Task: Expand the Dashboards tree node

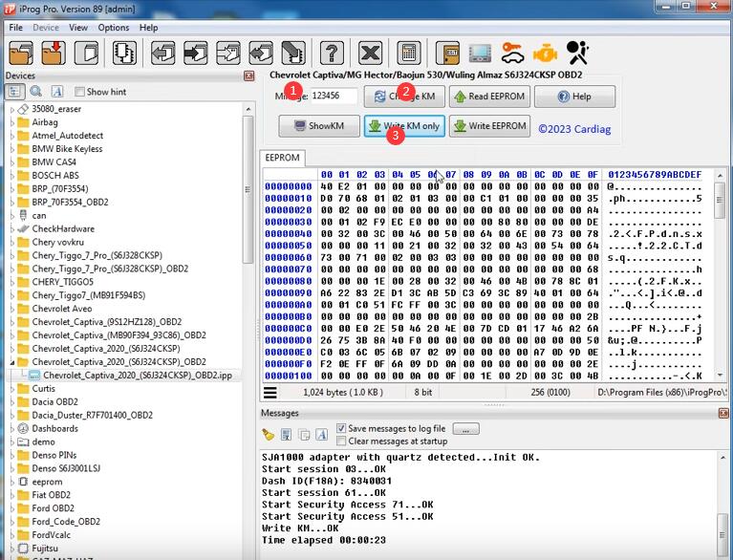Action: (12, 429)
